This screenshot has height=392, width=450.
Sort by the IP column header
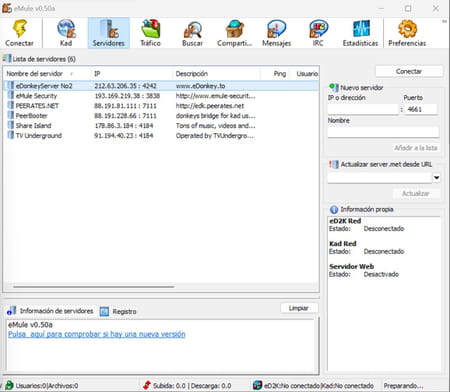click(131, 74)
